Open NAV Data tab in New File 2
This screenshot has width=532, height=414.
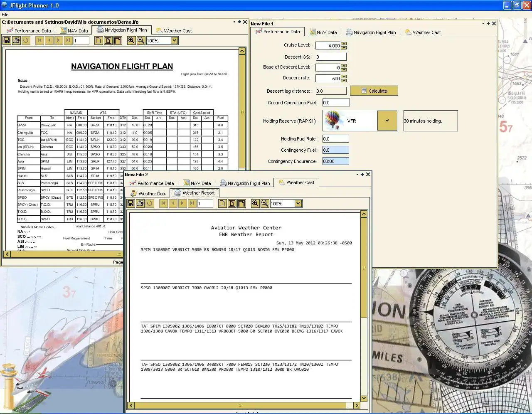pos(197,183)
